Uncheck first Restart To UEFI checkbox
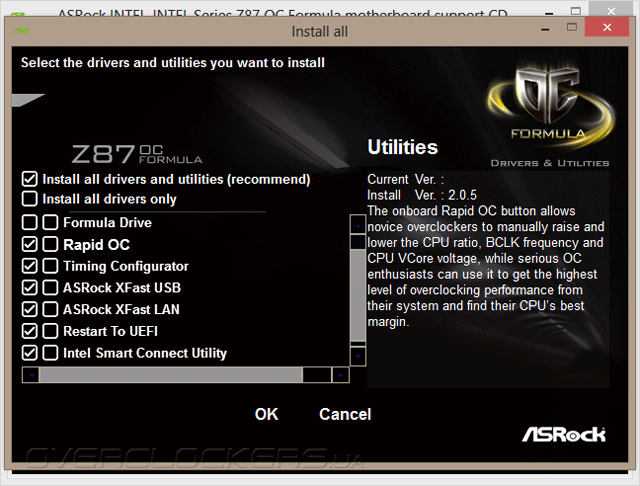The image size is (640, 486). point(30,331)
